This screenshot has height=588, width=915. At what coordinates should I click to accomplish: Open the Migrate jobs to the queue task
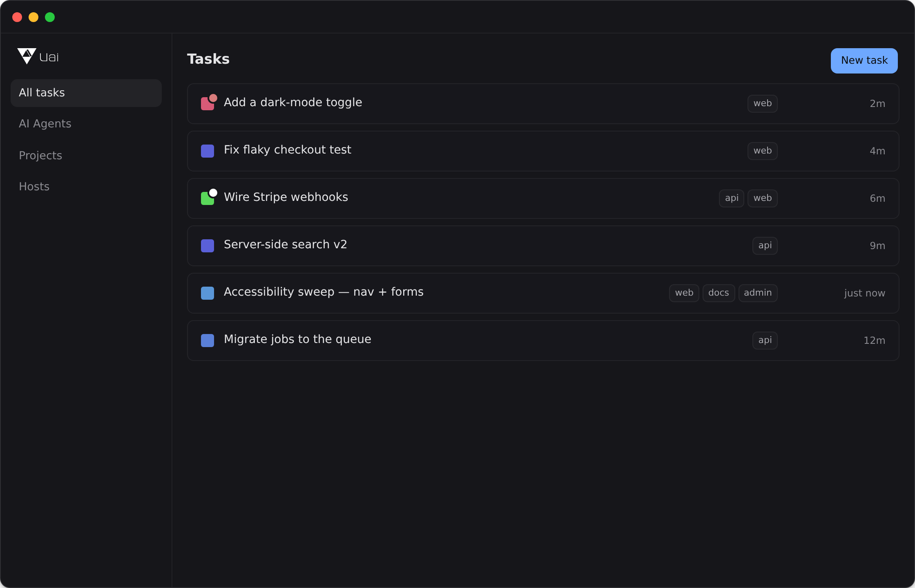[x=543, y=341]
